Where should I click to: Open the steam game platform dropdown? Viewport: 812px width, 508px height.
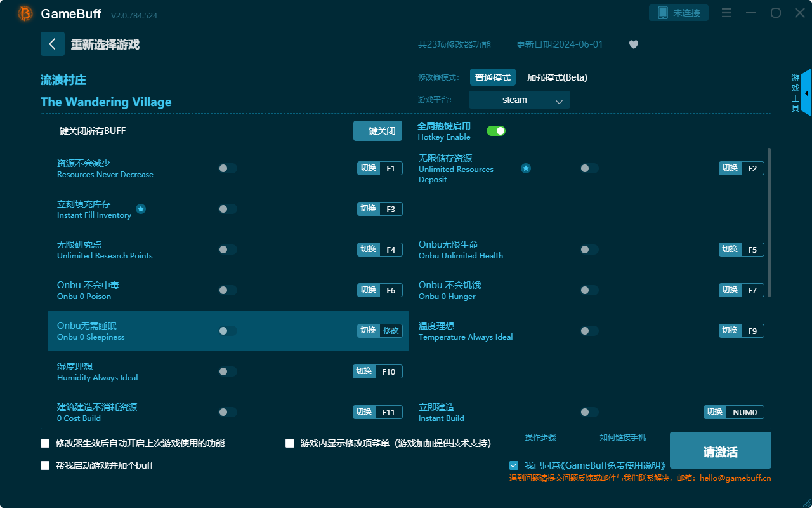tap(520, 100)
